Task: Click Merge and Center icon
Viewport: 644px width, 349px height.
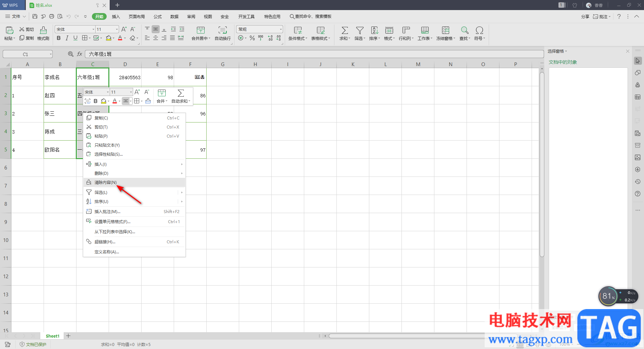Action: (201, 31)
